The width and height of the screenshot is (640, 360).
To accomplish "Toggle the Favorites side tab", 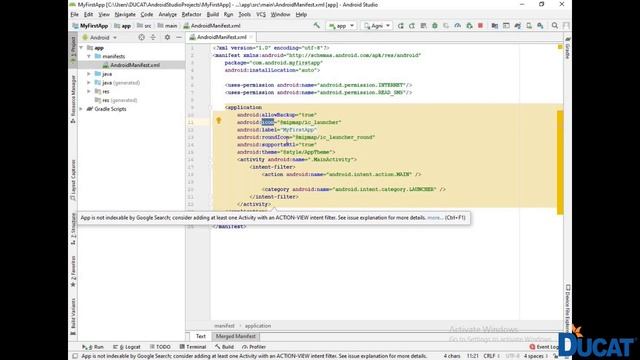I will click(73, 271).
